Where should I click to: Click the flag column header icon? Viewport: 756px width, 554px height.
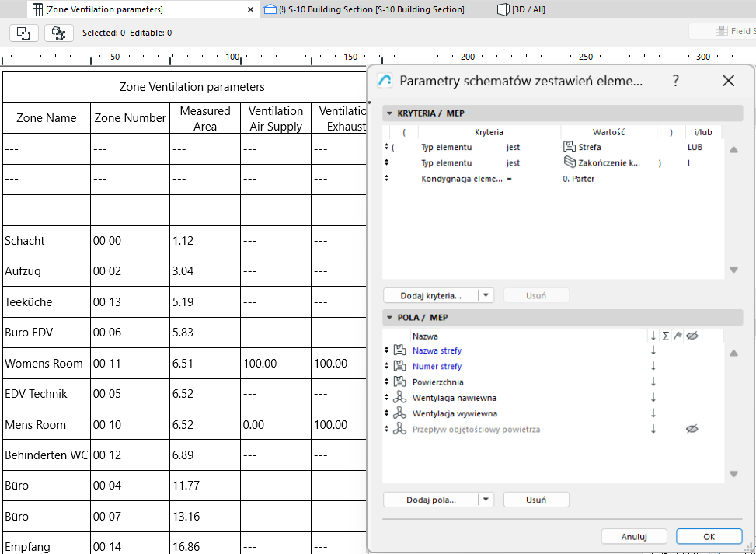[678, 336]
